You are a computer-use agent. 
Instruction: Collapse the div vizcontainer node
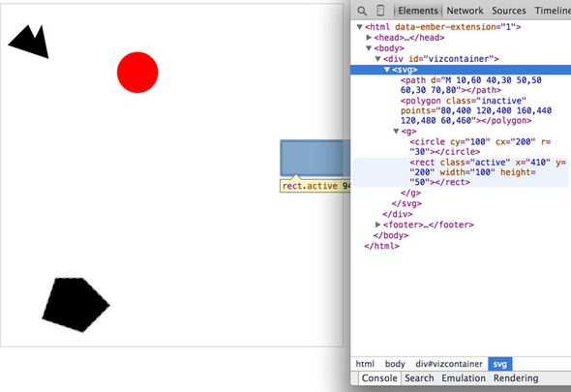[378, 59]
